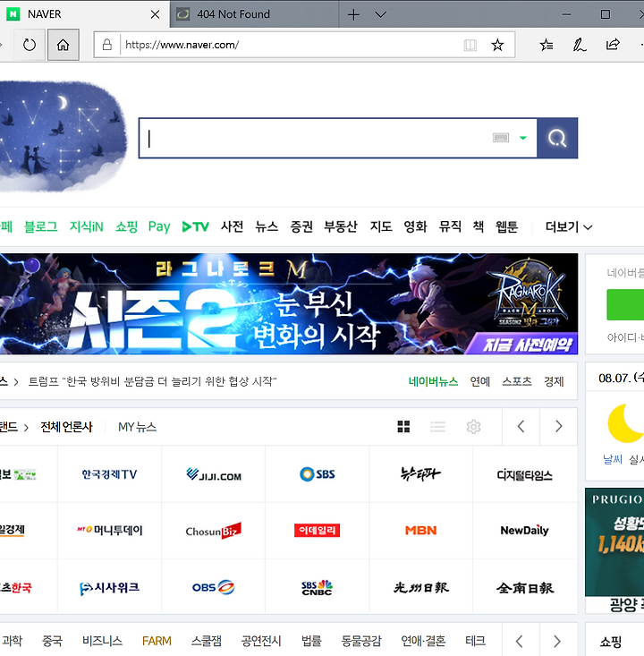This screenshot has width=644, height=656.
Task: Open the on-screen keyboard input tool
Action: tap(501, 138)
